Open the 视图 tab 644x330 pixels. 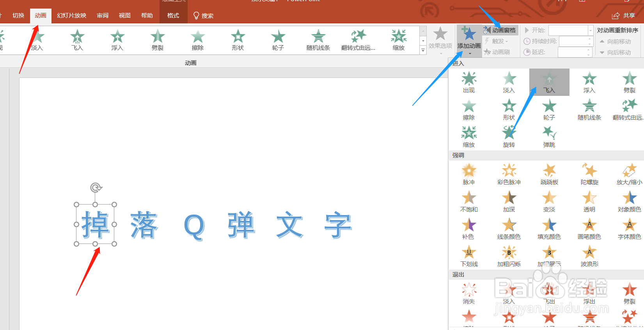[125, 16]
